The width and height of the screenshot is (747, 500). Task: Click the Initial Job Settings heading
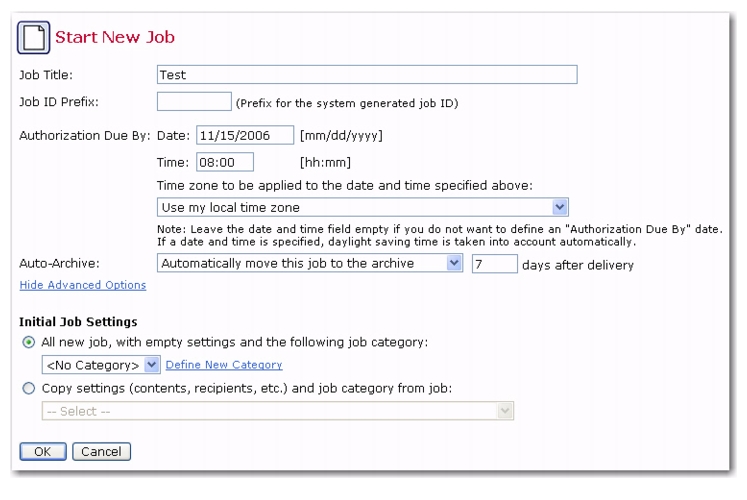78,322
